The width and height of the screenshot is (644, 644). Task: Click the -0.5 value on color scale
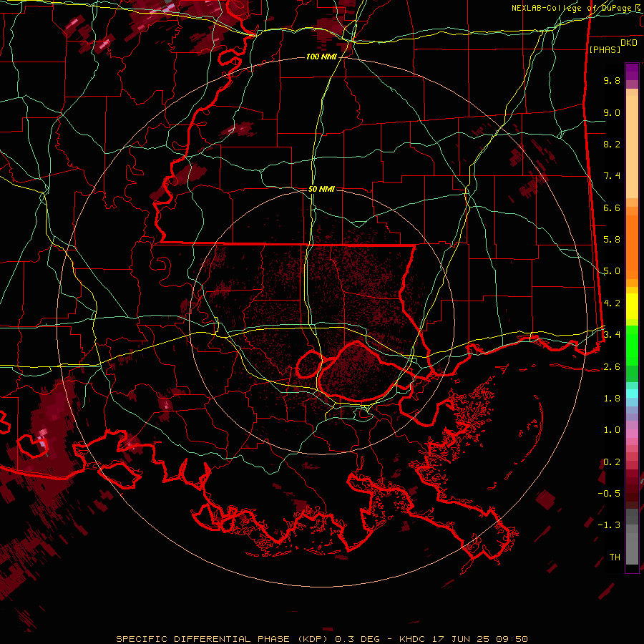pos(609,494)
